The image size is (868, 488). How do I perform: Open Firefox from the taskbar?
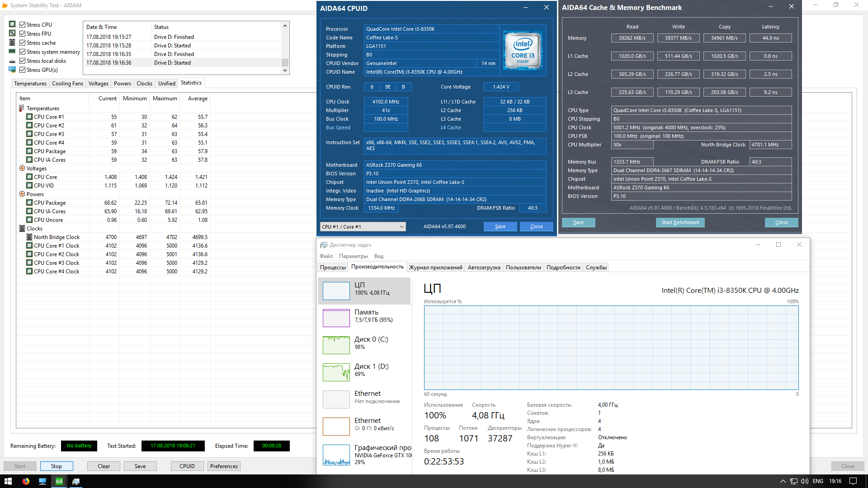pyautogui.click(x=26, y=481)
